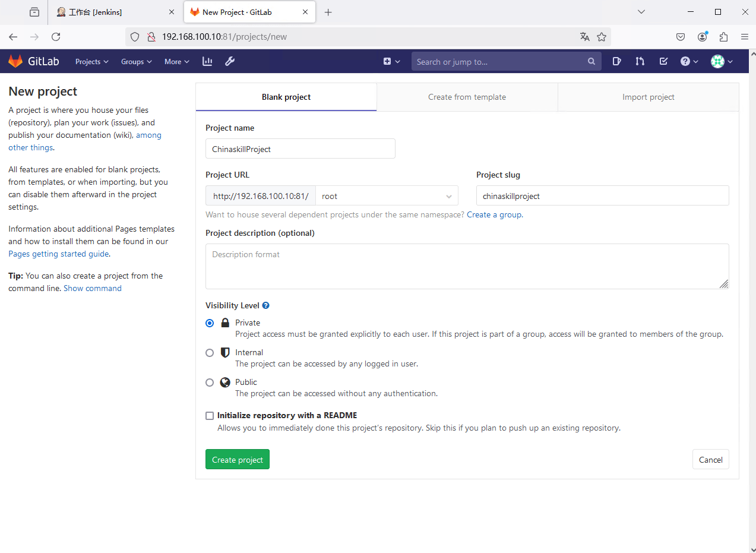Open the Admin Area wrench icon
The image size is (756, 553).
click(230, 61)
